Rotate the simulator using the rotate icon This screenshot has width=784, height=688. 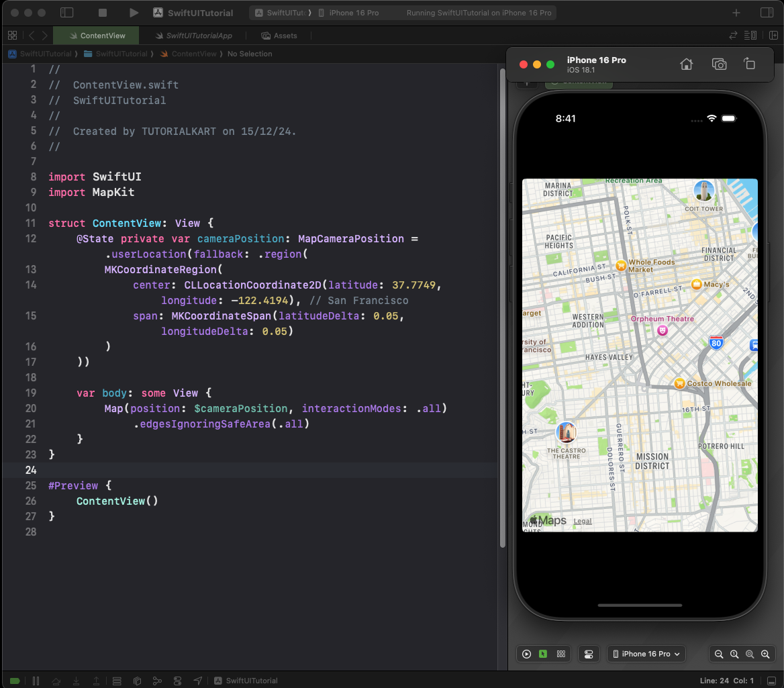(x=750, y=63)
